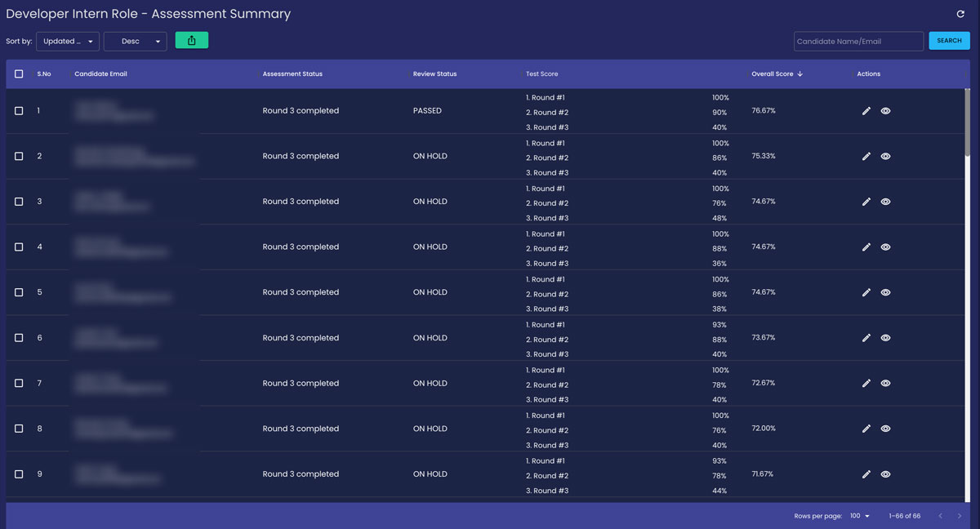This screenshot has width=980, height=529.
Task: Tick the checkbox for row 7
Action: [19, 384]
